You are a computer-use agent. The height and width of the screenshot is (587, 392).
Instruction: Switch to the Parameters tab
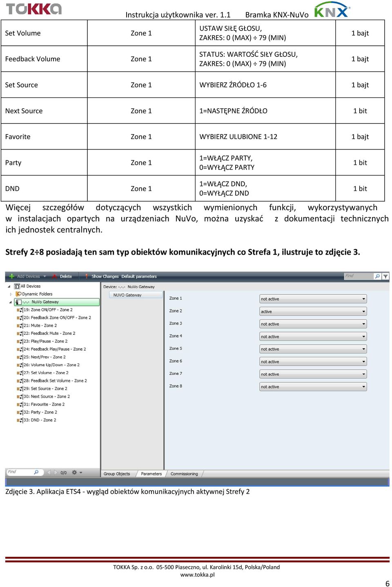click(x=151, y=474)
